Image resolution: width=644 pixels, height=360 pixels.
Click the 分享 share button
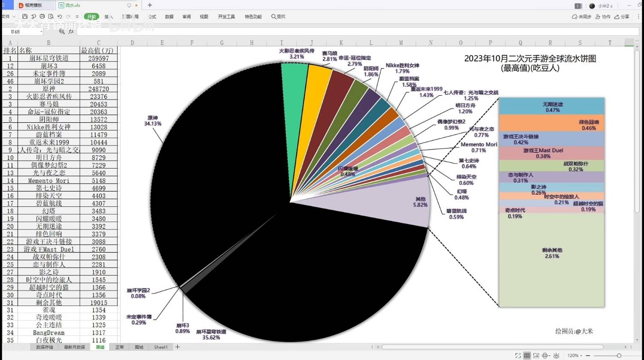pos(622,17)
